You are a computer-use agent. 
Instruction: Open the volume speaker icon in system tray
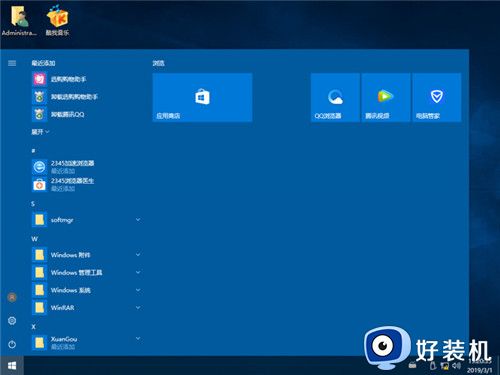456,366
